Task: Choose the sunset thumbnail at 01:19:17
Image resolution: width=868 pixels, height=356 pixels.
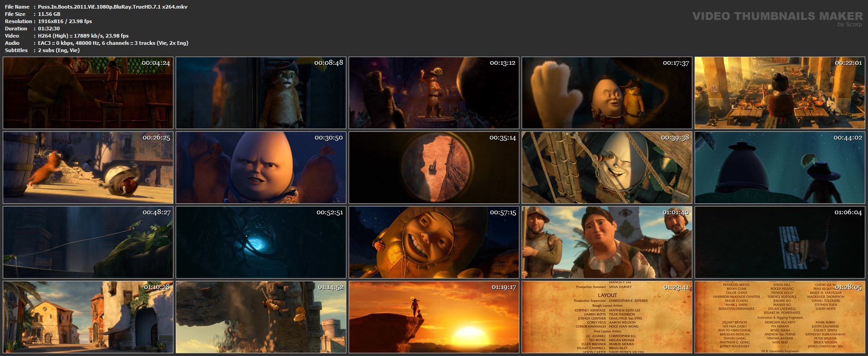Action: (x=434, y=317)
